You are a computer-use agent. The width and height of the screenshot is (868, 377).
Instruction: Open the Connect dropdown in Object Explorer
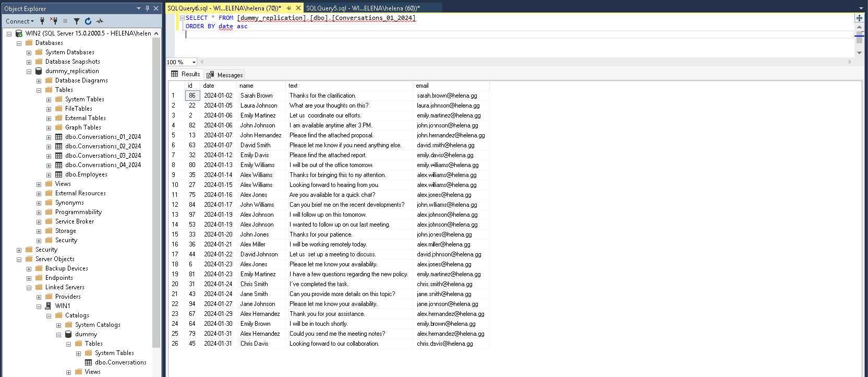pyautogui.click(x=20, y=21)
